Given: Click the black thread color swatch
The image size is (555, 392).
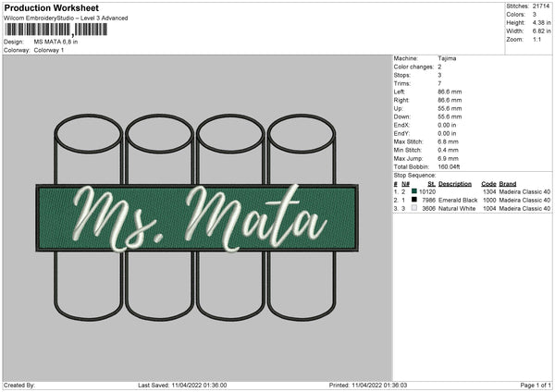Looking at the screenshot, I should click(x=414, y=200).
